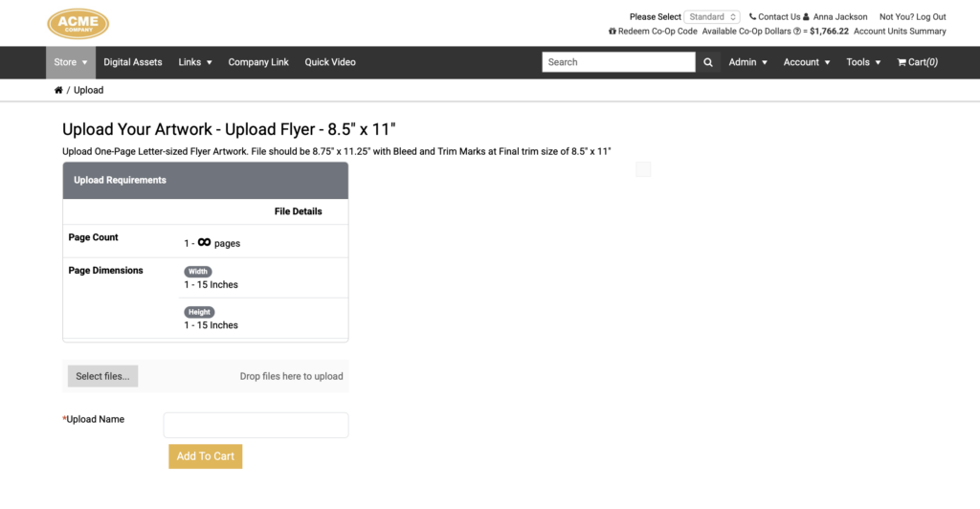The width and height of the screenshot is (980, 509).
Task: Click the Co-Op Dollars help question icon
Action: coord(797,32)
